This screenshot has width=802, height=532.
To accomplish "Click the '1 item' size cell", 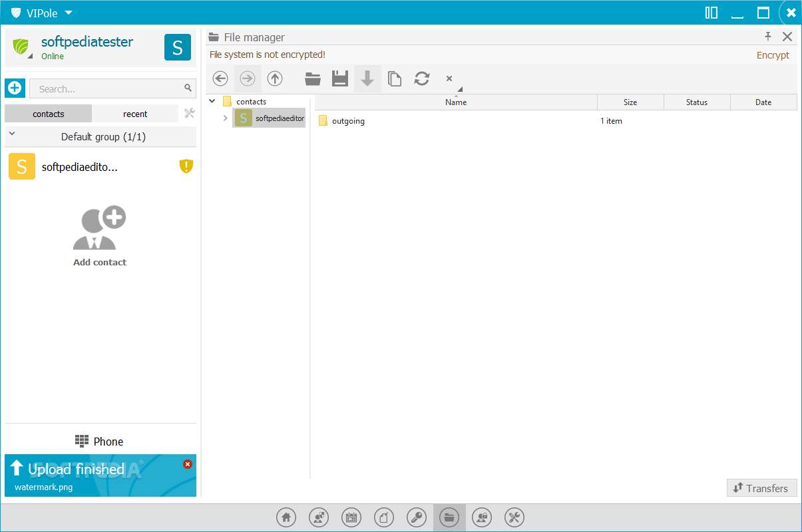I will tap(611, 121).
